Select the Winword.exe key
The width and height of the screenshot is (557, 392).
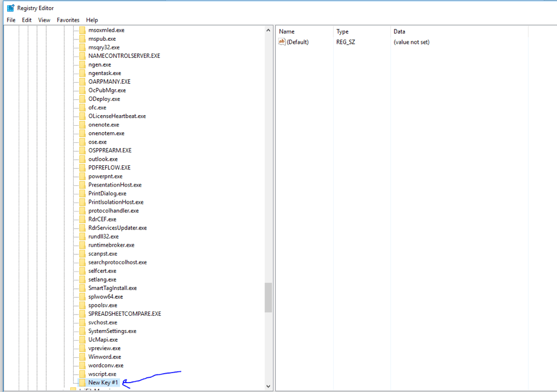[x=105, y=357]
